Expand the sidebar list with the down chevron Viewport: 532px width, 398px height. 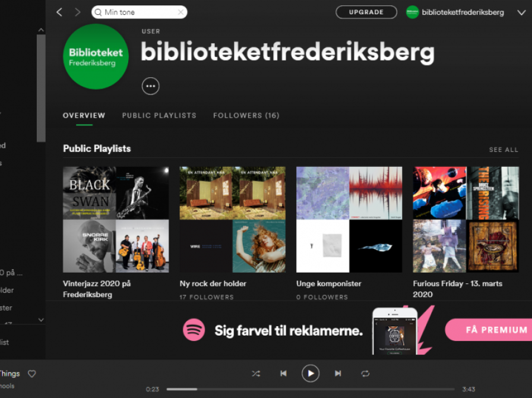click(x=40, y=320)
